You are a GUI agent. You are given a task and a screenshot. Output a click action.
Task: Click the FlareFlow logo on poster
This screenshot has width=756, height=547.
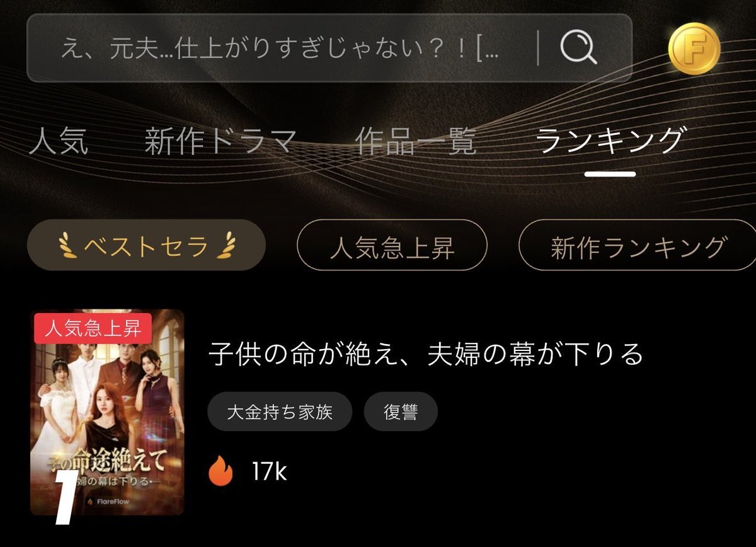click(108, 502)
